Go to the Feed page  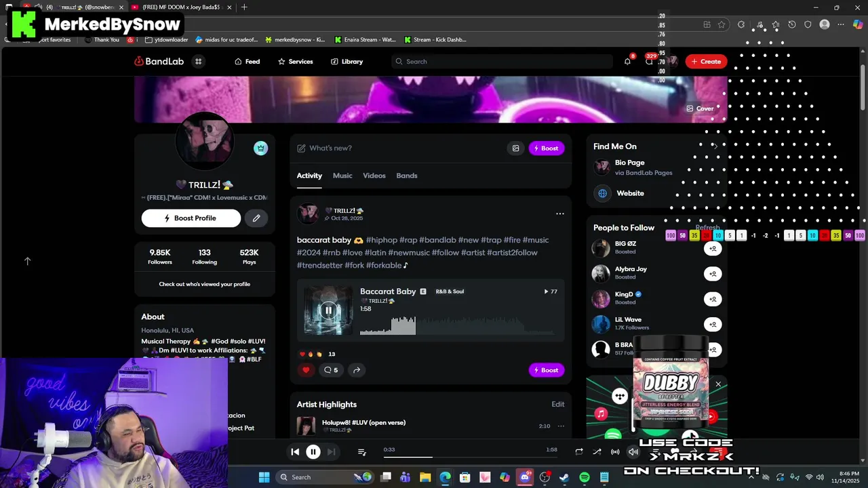pos(247,62)
